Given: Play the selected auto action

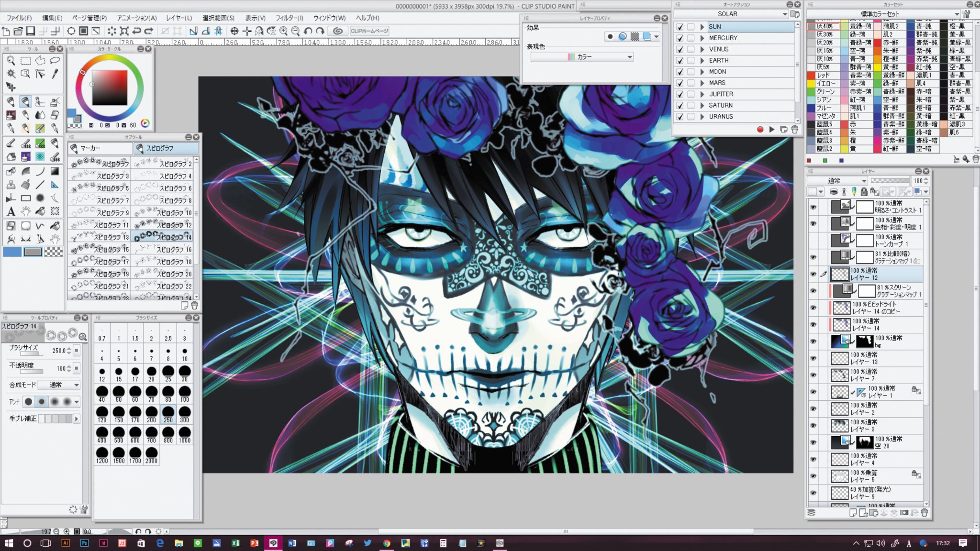Looking at the screenshot, I should click(772, 130).
